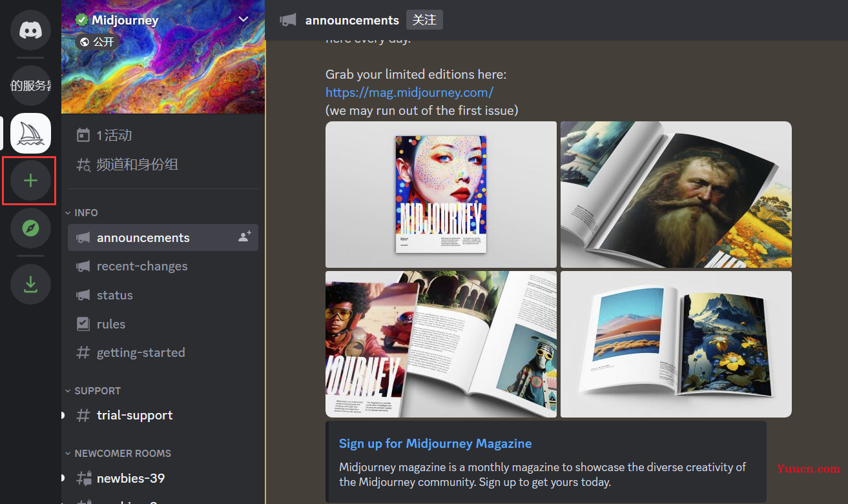
Task: Open the newbies-39 channel
Action: [163, 478]
